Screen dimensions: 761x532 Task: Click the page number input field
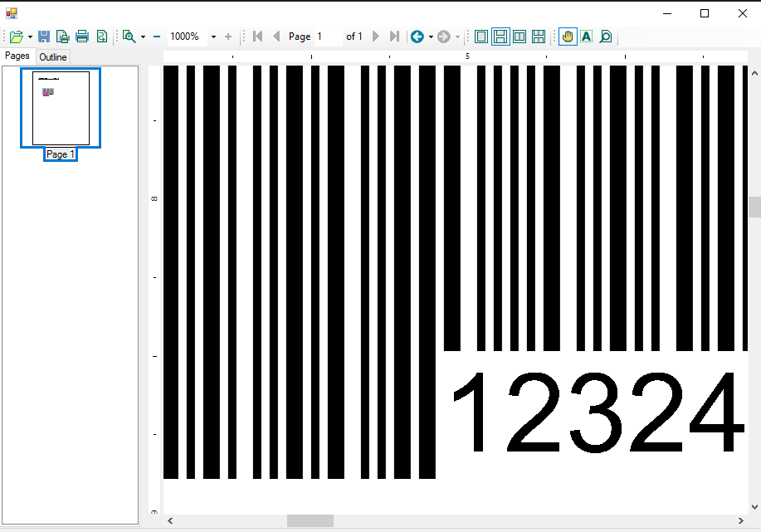pos(329,37)
